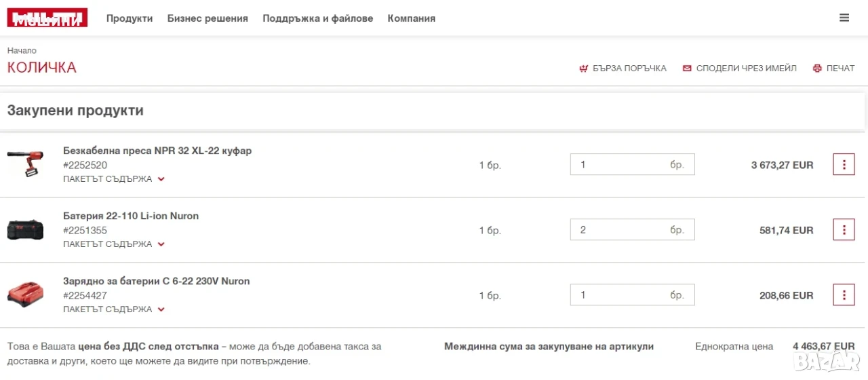
Task: Click the red brand logo
Action: pyautogui.click(x=47, y=18)
